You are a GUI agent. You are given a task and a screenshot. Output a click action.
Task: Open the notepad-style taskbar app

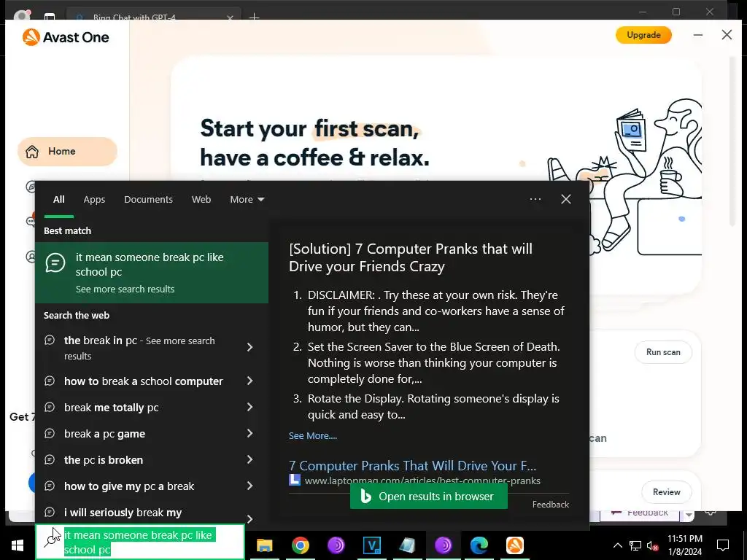(407, 545)
